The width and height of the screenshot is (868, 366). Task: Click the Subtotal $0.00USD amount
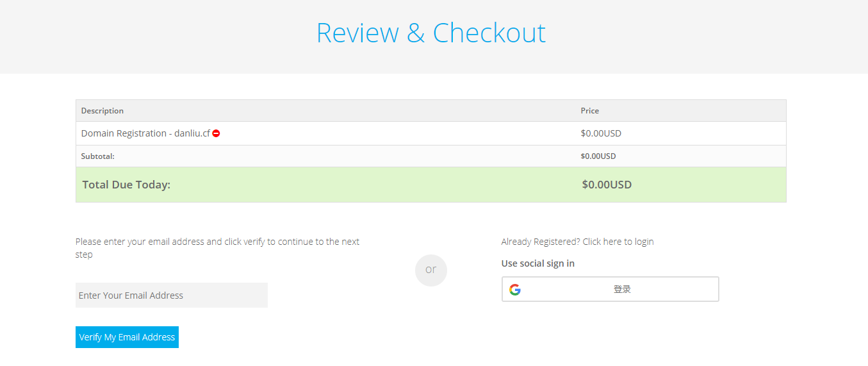598,156
